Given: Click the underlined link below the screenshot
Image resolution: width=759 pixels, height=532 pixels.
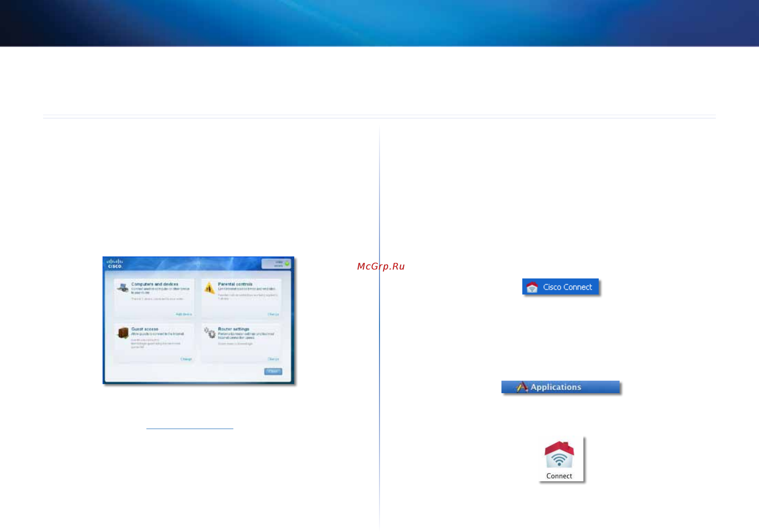Looking at the screenshot, I should 190,429.
